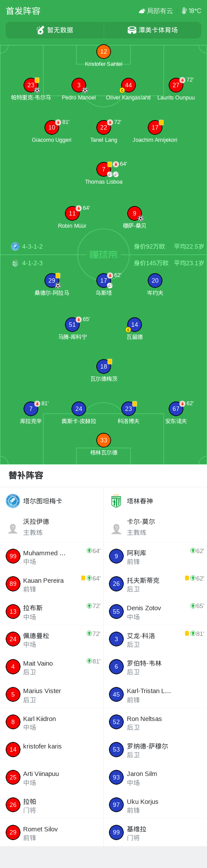
Task: Tap goalkeeper Kristofer Sahtel's number 12 icon
Action: (104, 51)
